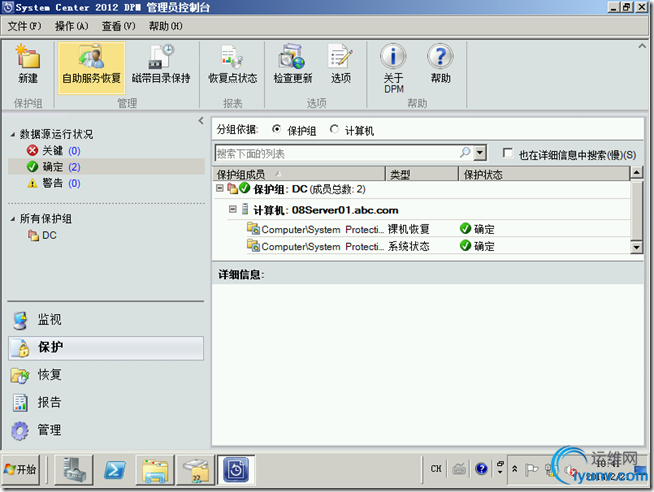Click the 开始 Start button

(21, 470)
